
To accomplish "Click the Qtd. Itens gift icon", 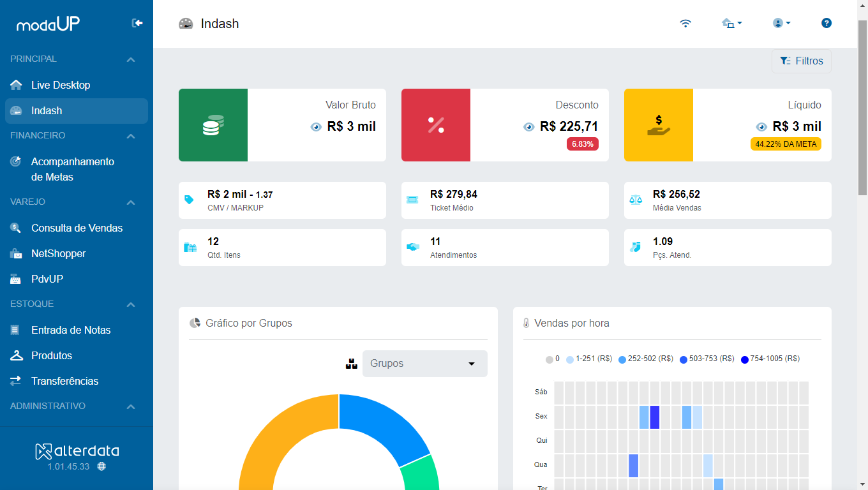I will click(190, 247).
